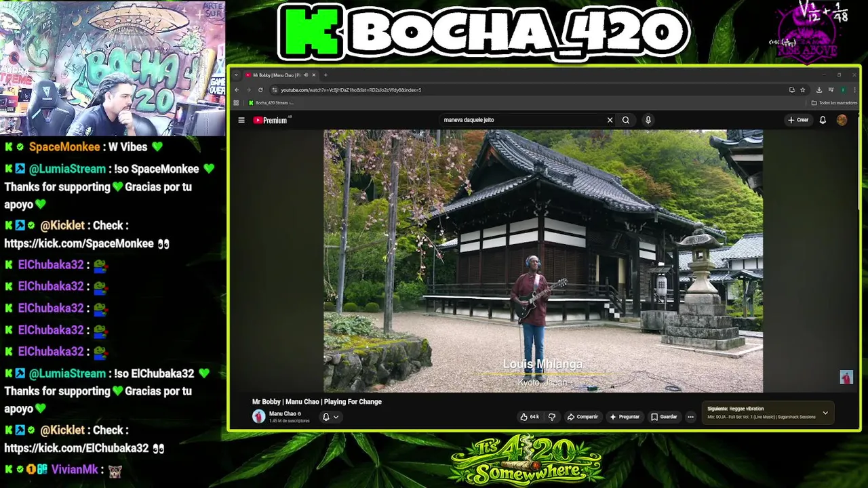868x488 pixels.
Task: Click VivianMk username in chat
Action: click(x=75, y=469)
